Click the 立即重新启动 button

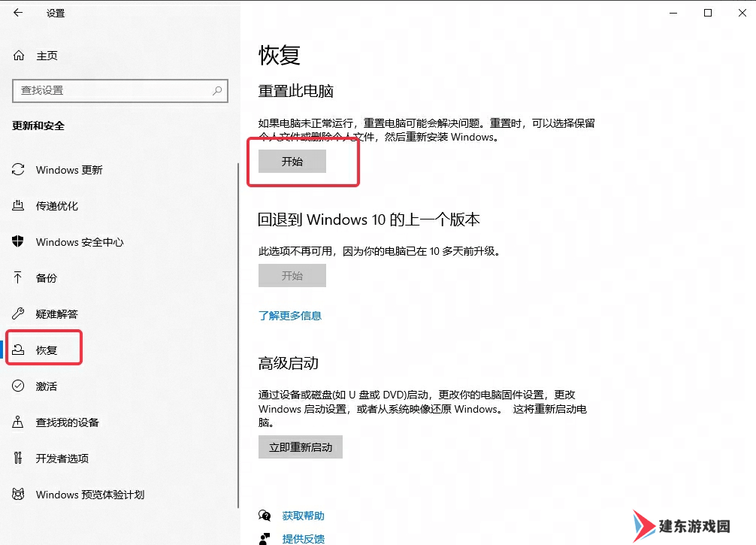[301, 447]
